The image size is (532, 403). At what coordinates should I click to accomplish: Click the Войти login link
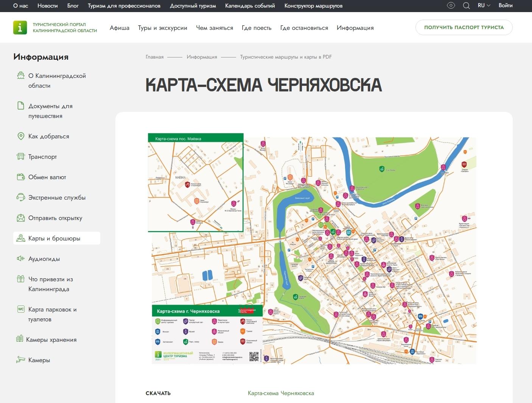(x=506, y=6)
